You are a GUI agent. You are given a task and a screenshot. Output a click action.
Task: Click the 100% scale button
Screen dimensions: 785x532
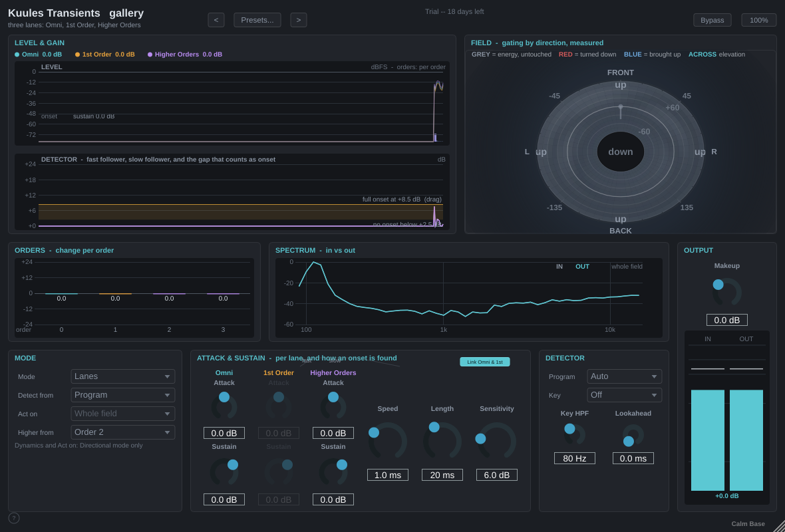(x=758, y=20)
